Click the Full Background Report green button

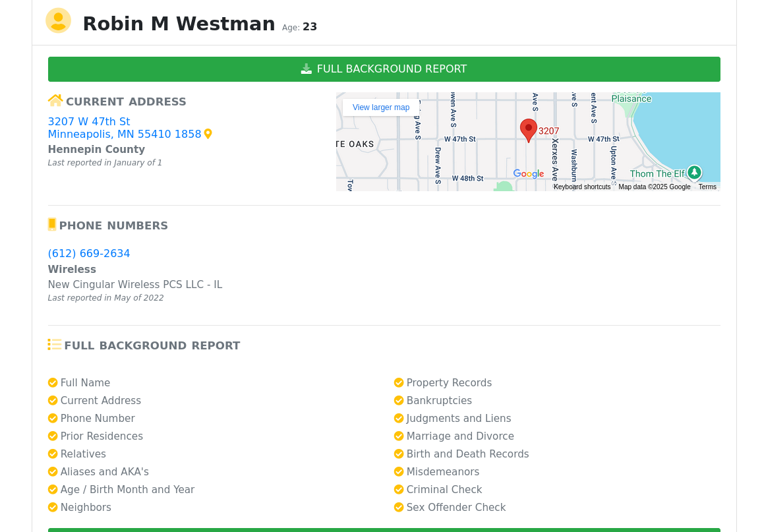point(384,69)
